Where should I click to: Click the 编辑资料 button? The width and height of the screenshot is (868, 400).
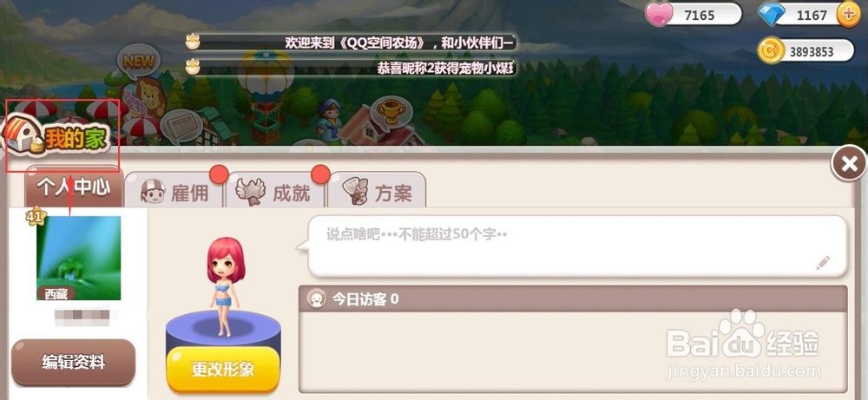tap(73, 363)
